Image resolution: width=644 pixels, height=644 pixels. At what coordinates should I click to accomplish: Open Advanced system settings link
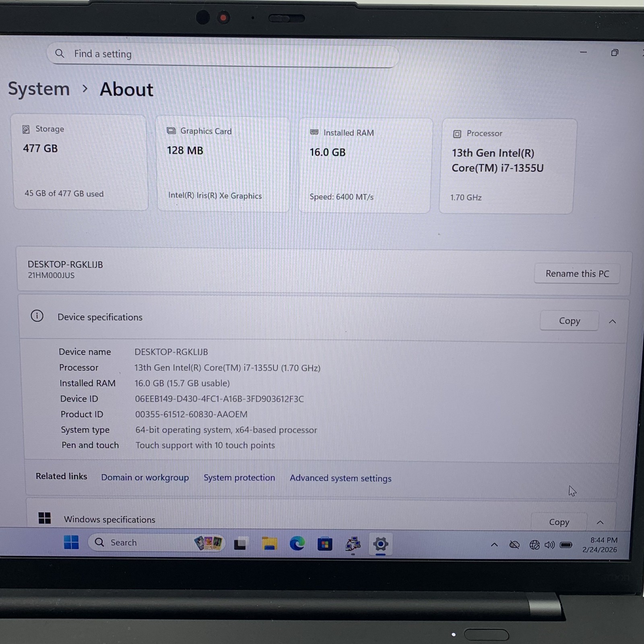tap(341, 478)
